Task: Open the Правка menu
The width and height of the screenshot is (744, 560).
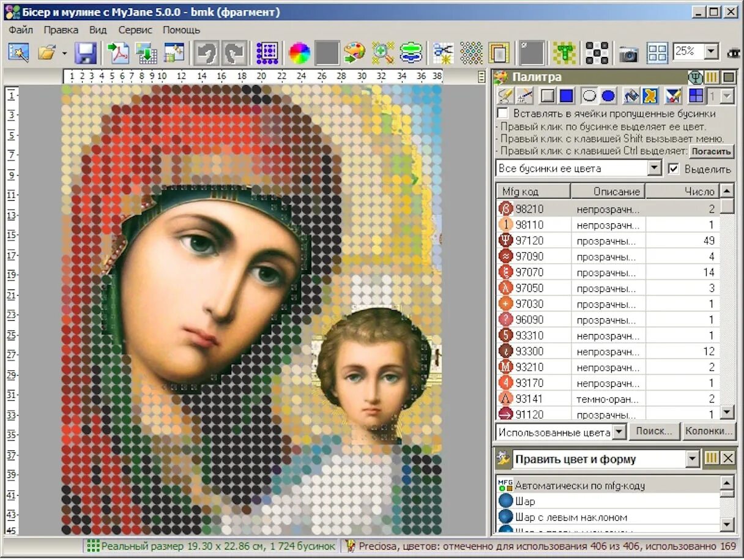Action: click(61, 29)
